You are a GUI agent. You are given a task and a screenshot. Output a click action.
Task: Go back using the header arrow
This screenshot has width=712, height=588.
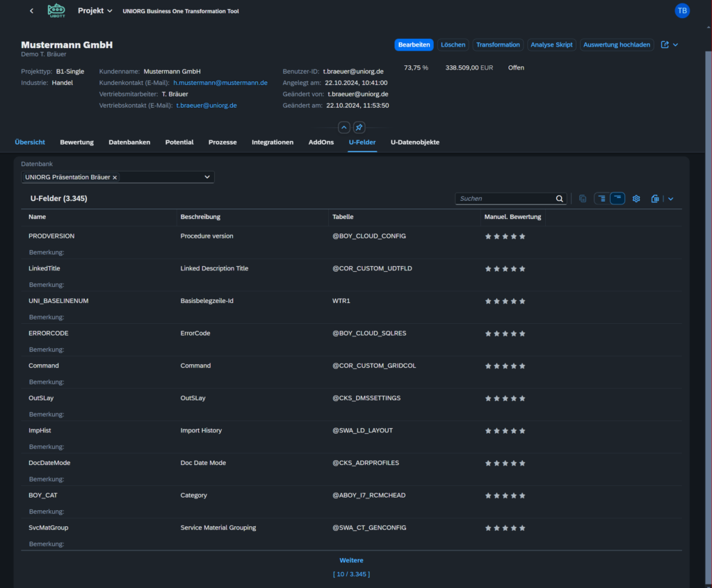(31, 11)
